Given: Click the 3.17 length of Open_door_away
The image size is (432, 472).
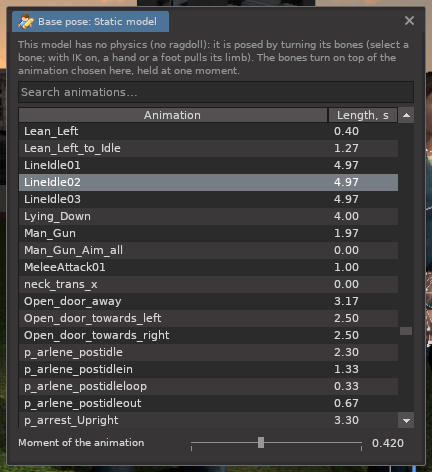Looking at the screenshot, I should click(346, 301).
